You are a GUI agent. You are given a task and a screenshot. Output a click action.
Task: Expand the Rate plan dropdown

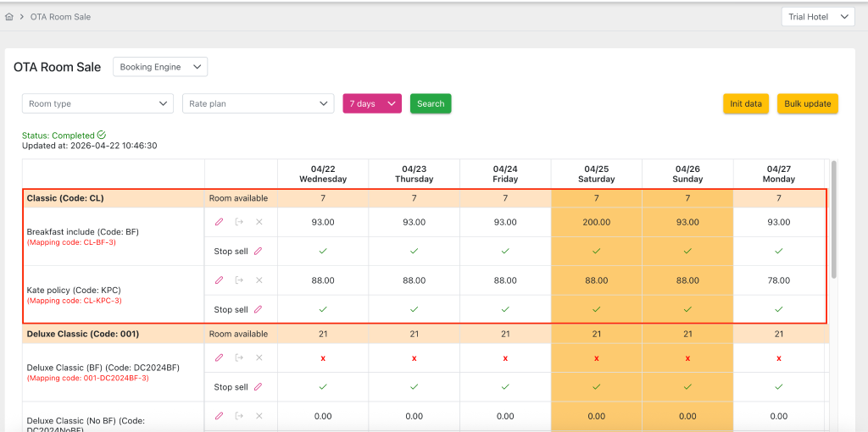click(258, 103)
